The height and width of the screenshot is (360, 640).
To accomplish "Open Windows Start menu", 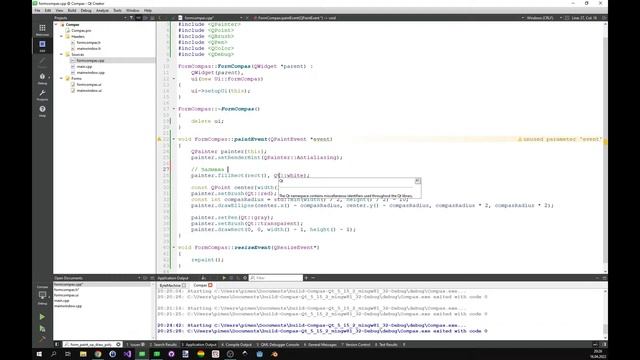I will click(x=39, y=354).
